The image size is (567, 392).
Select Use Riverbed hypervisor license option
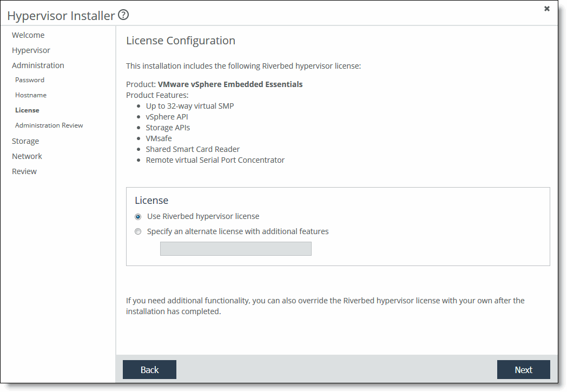click(x=138, y=217)
